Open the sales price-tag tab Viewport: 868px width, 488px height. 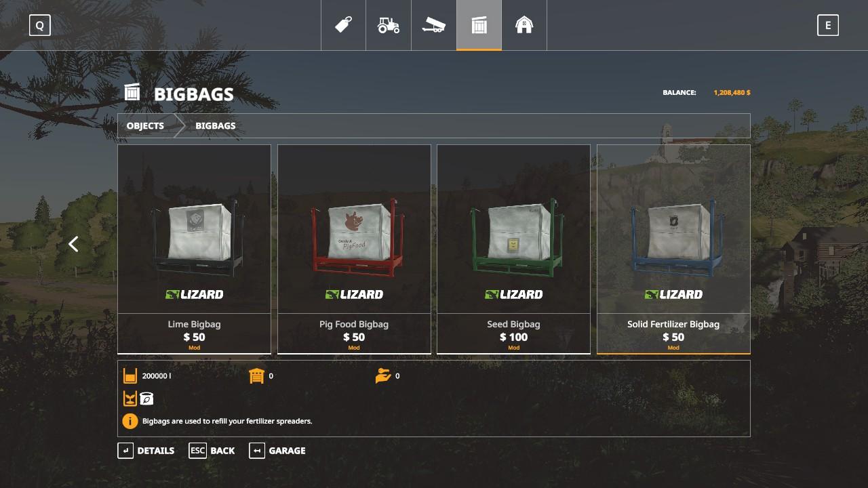343,25
